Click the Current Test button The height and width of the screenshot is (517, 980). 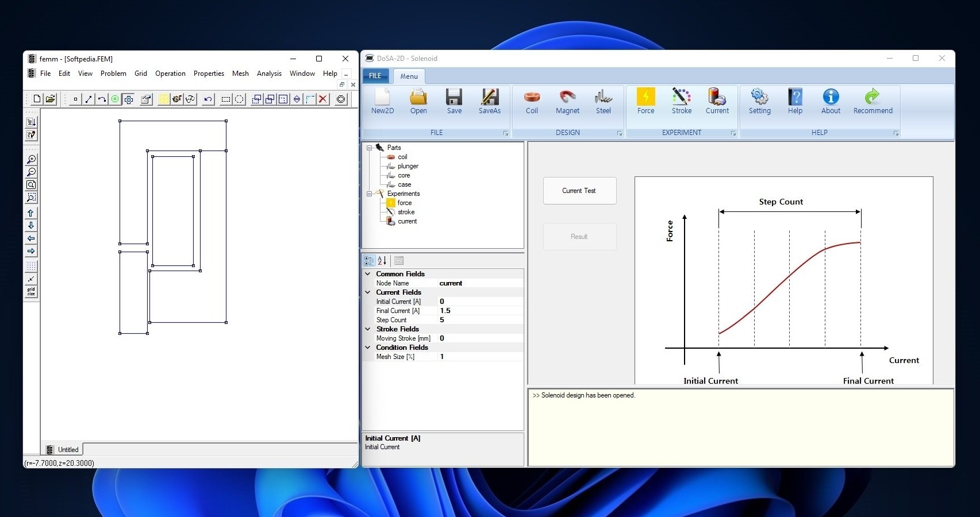pos(579,191)
